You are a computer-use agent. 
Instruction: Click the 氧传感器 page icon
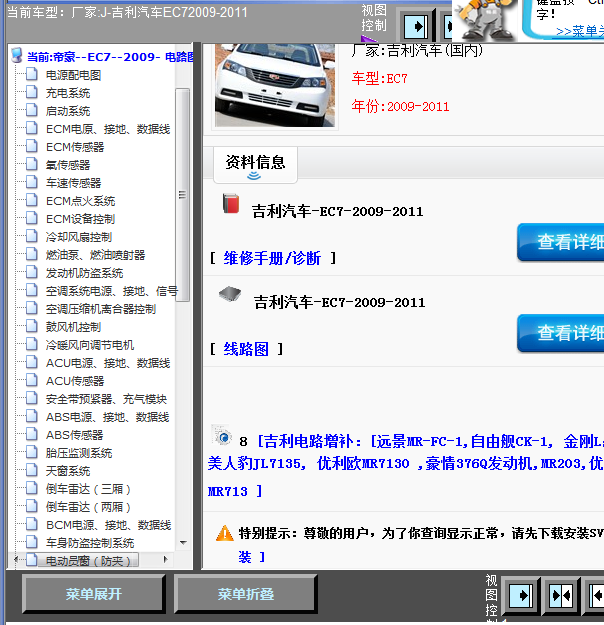(x=32, y=164)
